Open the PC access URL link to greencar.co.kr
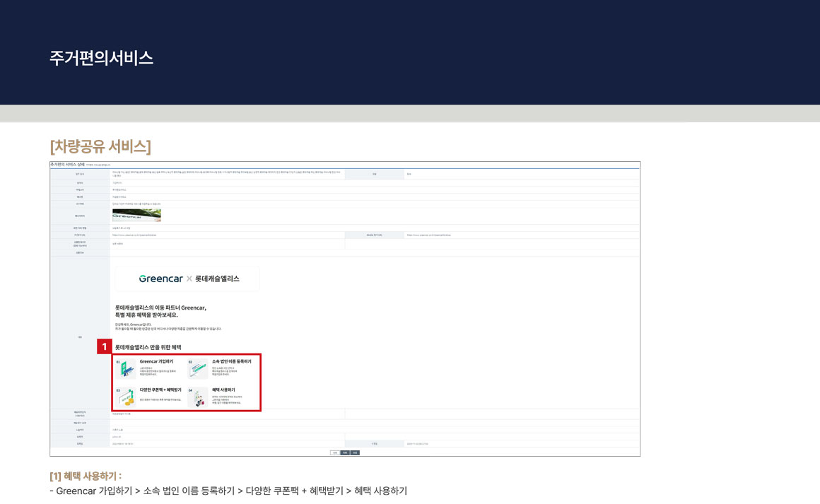The width and height of the screenshot is (820, 504). pyautogui.click(x=134, y=235)
